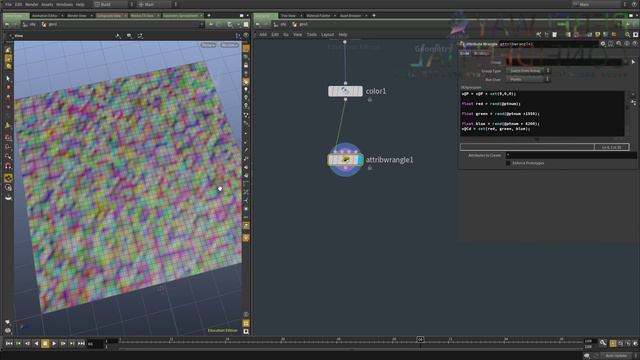Screen dimensions: 640x360
Task: Jump to first frame
Action: [x=9, y=344]
